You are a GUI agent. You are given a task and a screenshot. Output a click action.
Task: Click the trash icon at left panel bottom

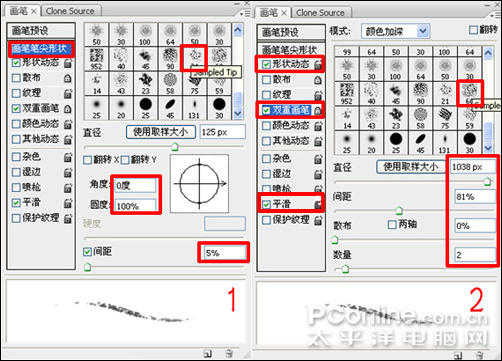[229, 354]
